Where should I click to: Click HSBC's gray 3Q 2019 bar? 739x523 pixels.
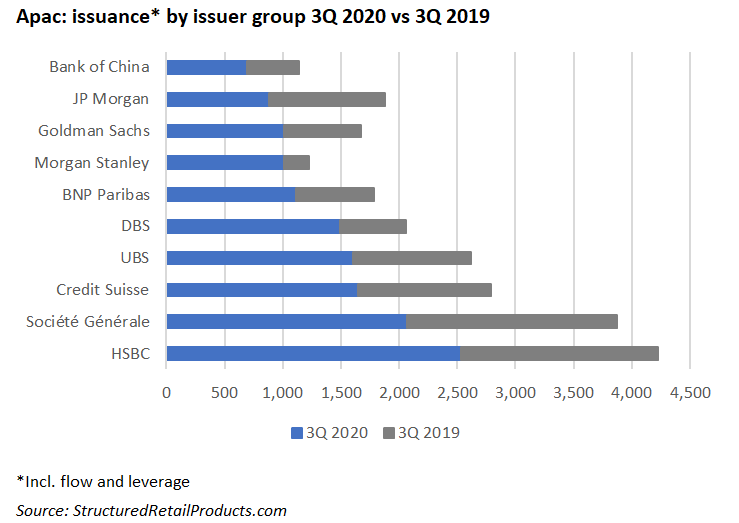[559, 353]
